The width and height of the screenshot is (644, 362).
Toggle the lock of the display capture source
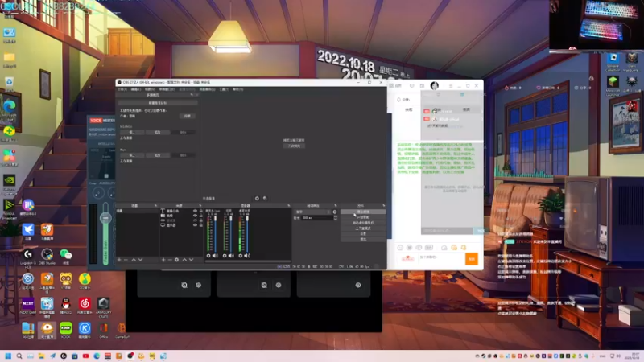pos(200,225)
